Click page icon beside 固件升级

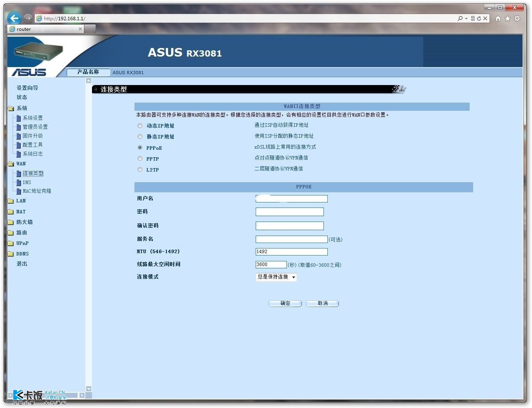[x=18, y=136]
